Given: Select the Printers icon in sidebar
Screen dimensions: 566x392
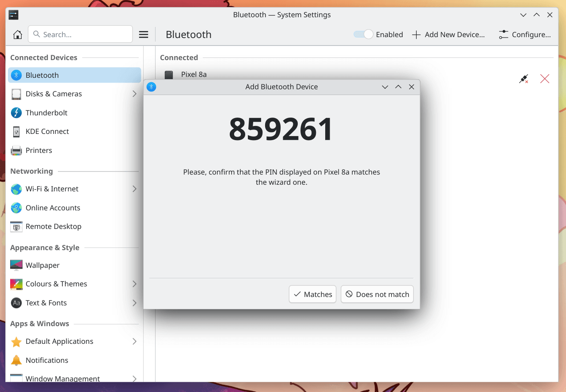Looking at the screenshot, I should (17, 150).
